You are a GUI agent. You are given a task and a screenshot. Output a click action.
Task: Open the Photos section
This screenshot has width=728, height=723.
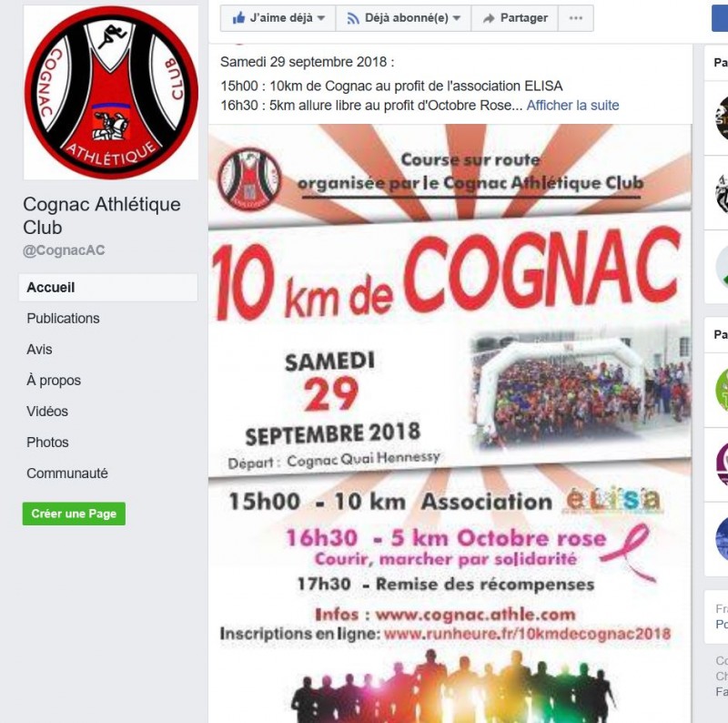[48, 443]
